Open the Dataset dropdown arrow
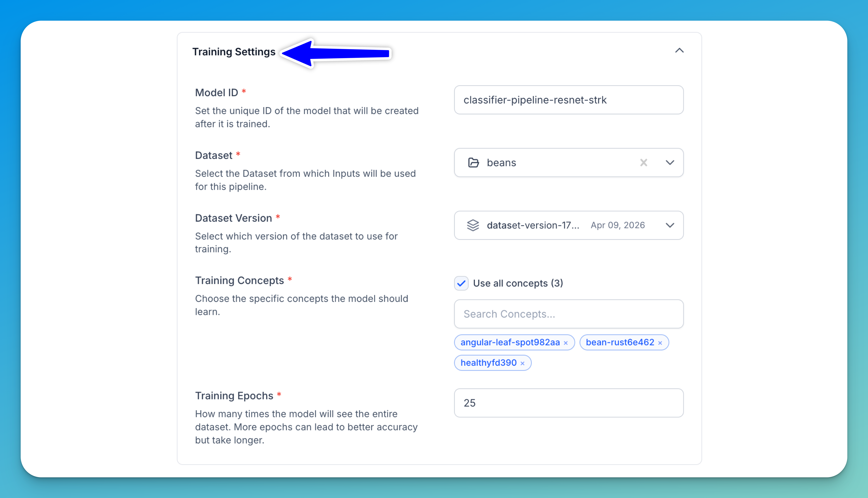This screenshot has width=868, height=498. point(670,162)
